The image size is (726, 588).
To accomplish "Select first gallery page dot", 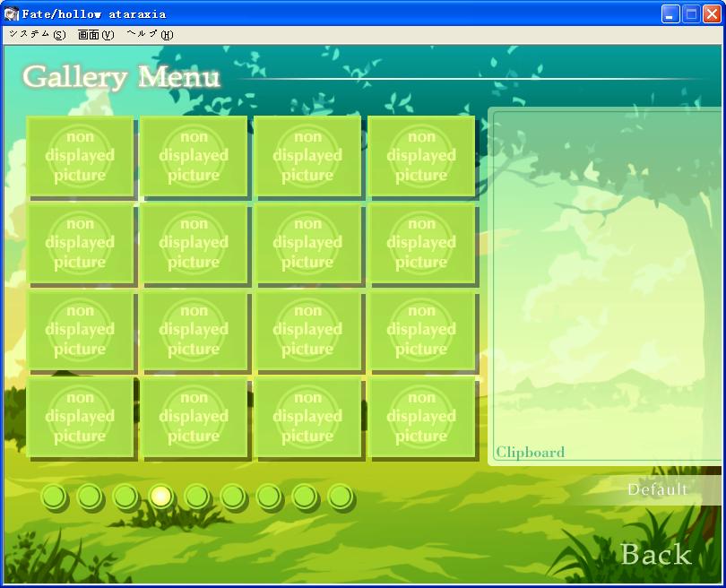I will tap(54, 497).
